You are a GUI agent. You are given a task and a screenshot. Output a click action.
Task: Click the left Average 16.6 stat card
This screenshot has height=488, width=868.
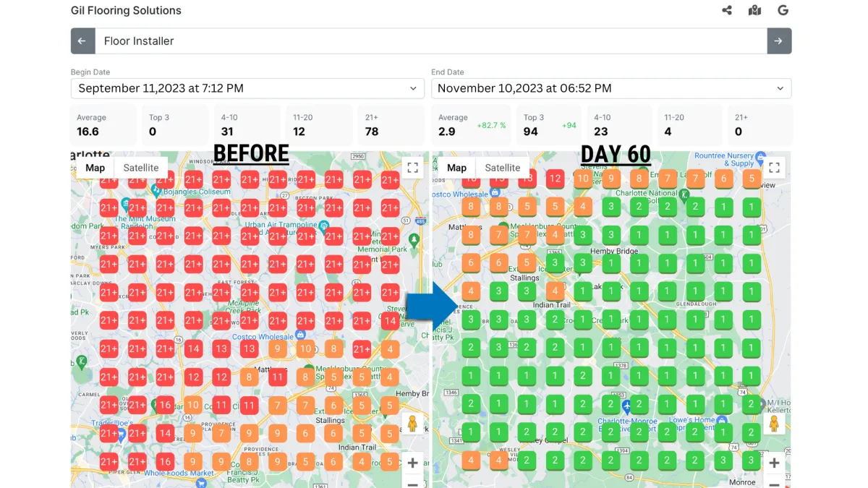[103, 125]
